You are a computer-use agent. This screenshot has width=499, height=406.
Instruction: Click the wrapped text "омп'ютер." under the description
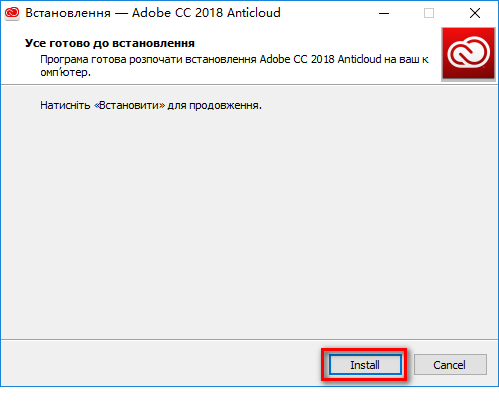[65, 72]
